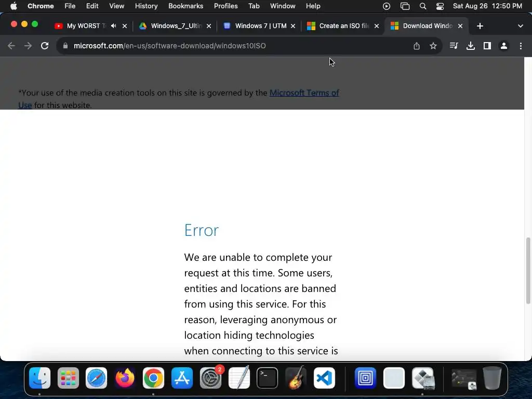Open Chrome from the Dock
This screenshot has height=399, width=532.
tap(153, 378)
